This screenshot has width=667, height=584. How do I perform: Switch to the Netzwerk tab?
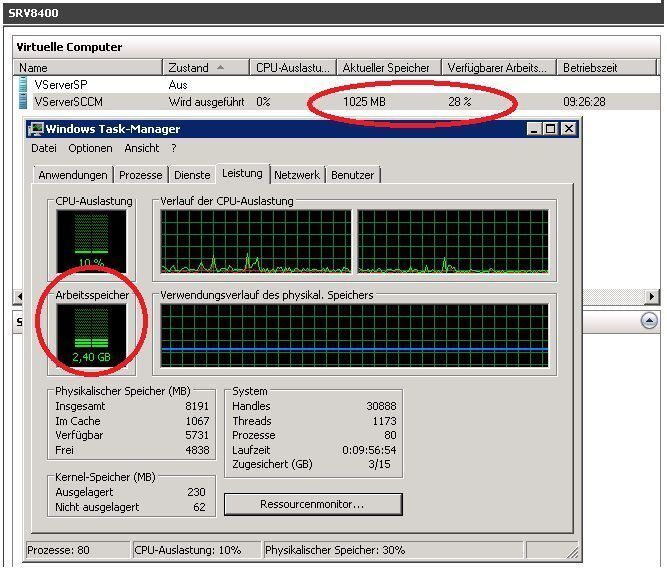coord(297,175)
